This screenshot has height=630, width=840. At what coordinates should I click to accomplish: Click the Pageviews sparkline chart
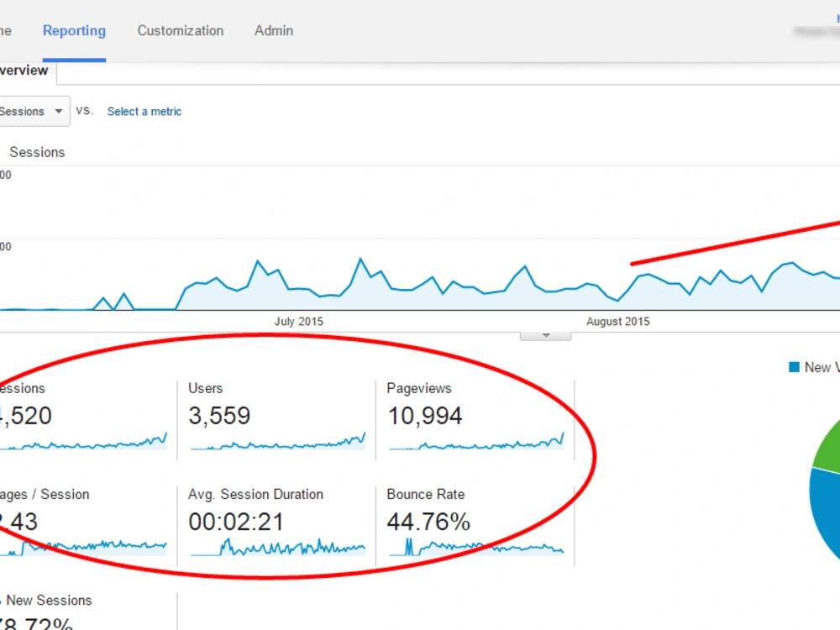click(x=477, y=441)
